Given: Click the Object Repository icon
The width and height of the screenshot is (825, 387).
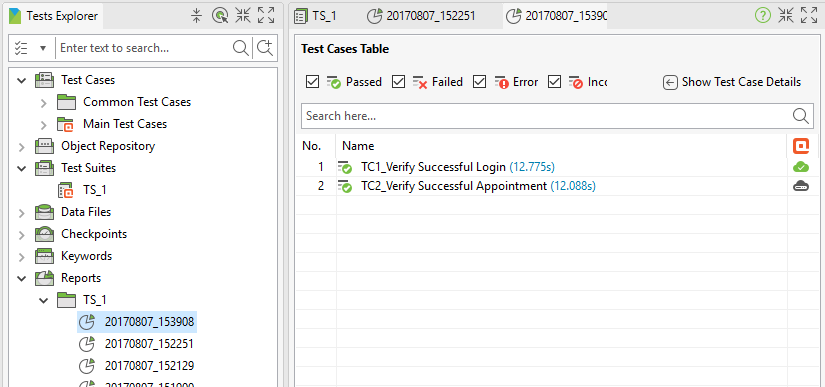Looking at the screenshot, I should coord(44,146).
